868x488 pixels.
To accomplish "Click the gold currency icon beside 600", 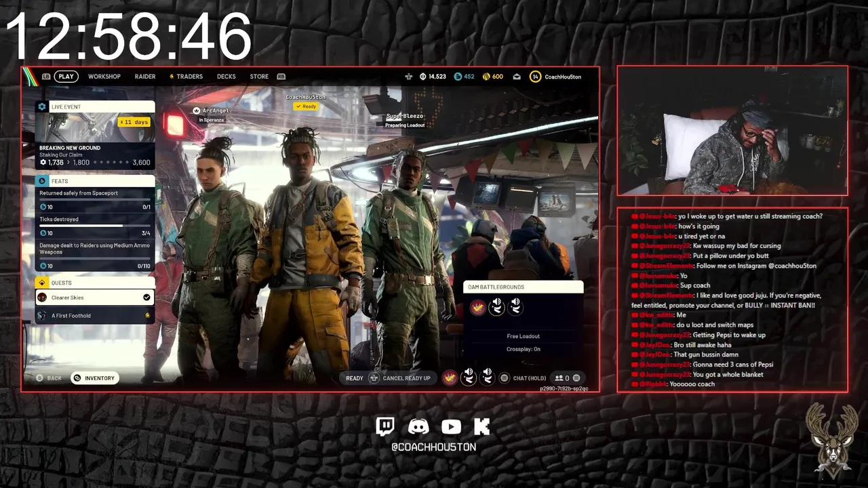I will pyautogui.click(x=486, y=77).
